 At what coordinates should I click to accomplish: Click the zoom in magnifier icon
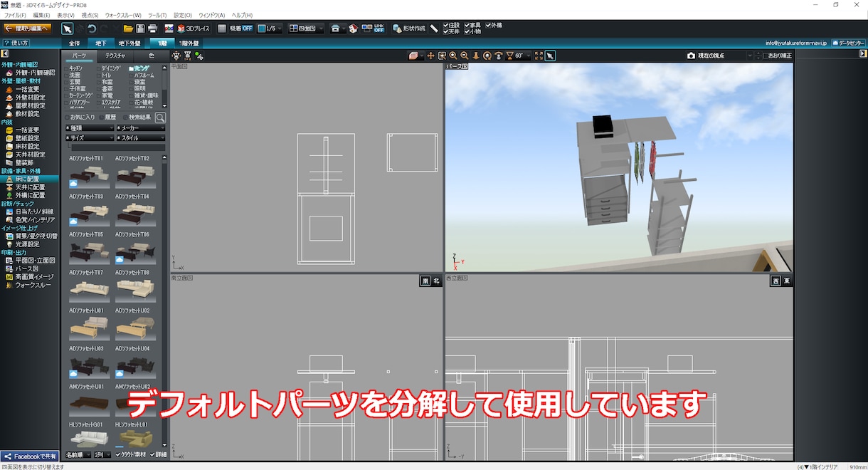pos(453,56)
